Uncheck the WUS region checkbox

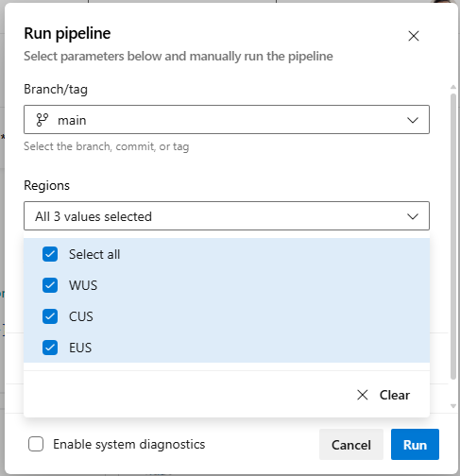coord(50,285)
